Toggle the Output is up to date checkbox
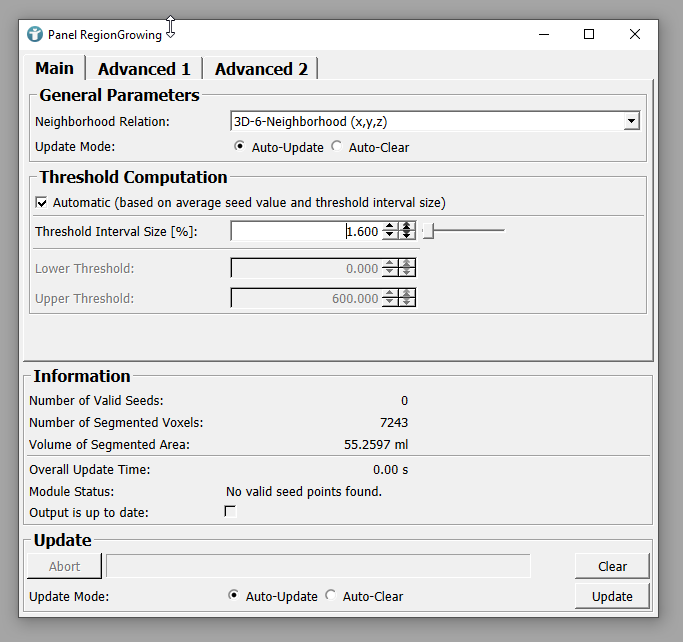683x642 pixels. pos(230,511)
